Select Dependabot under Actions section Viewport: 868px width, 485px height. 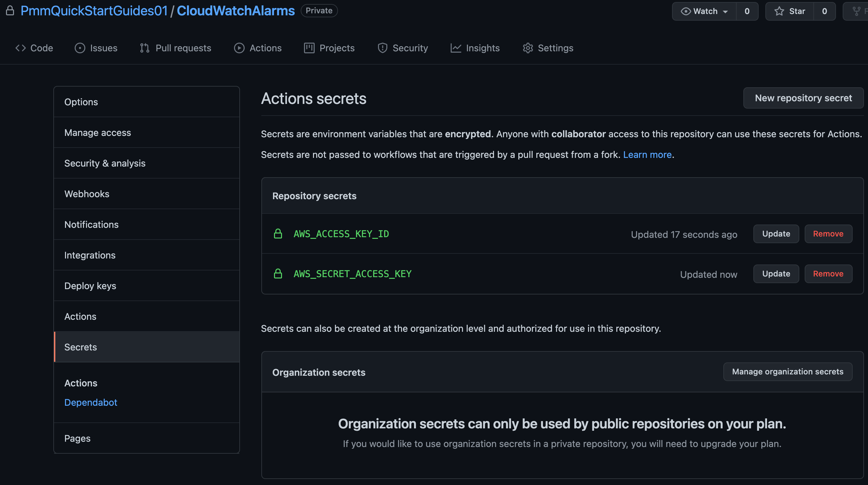(x=91, y=402)
